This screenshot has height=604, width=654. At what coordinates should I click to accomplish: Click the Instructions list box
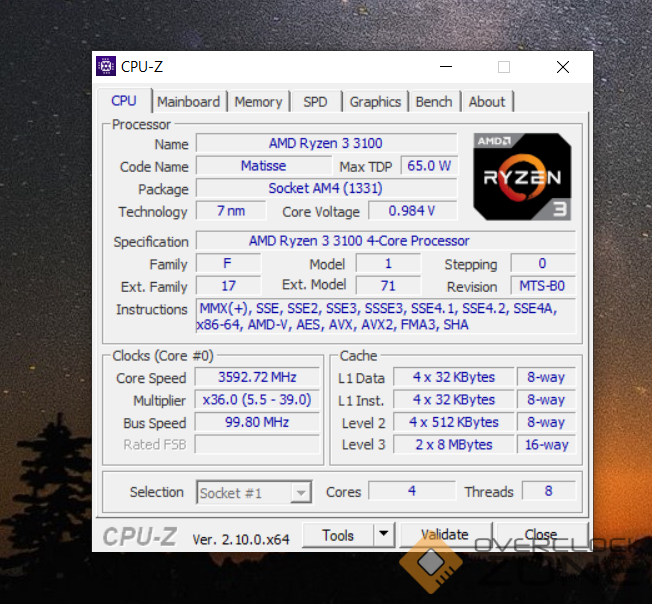click(x=386, y=316)
